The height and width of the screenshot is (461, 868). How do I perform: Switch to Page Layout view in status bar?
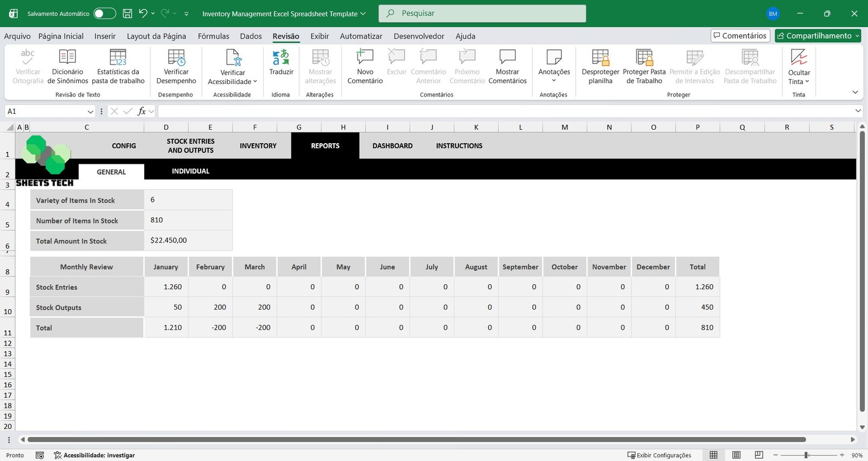pos(736,455)
